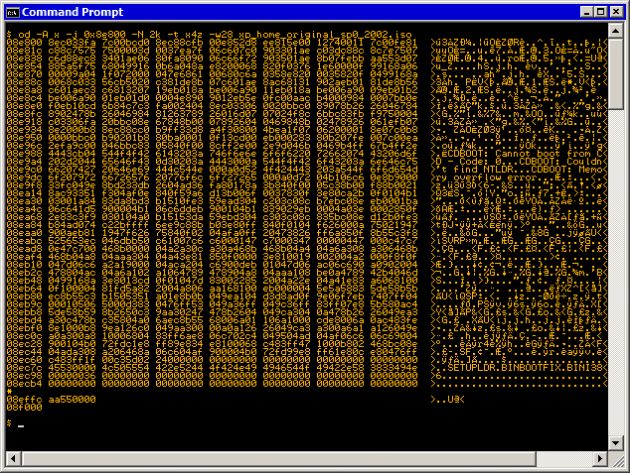Click offset 08e934 row label
Viewport: 630px width, 473px height.
(x=24, y=130)
